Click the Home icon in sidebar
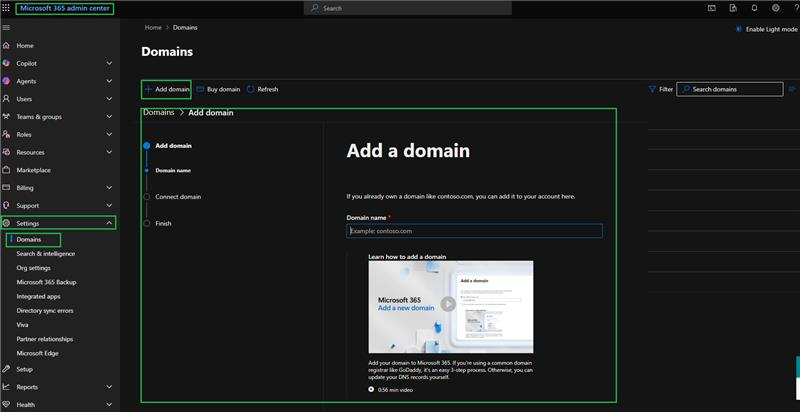 tap(6, 45)
